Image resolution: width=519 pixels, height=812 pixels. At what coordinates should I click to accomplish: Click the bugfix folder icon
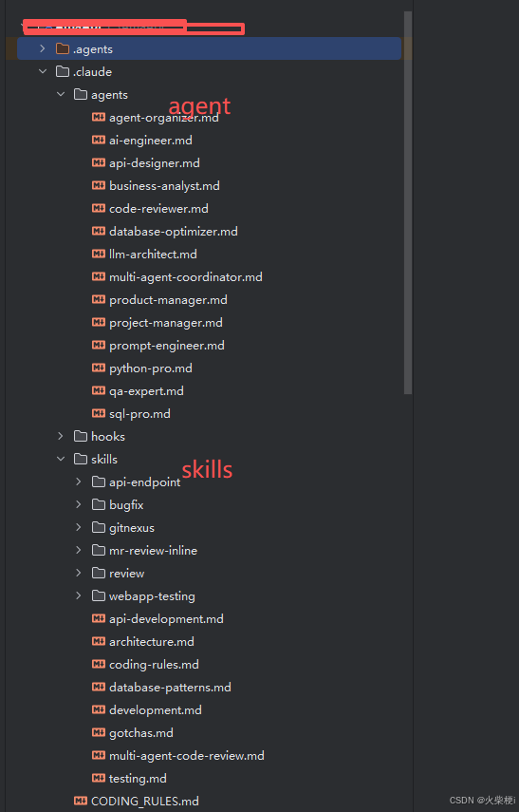(x=99, y=504)
